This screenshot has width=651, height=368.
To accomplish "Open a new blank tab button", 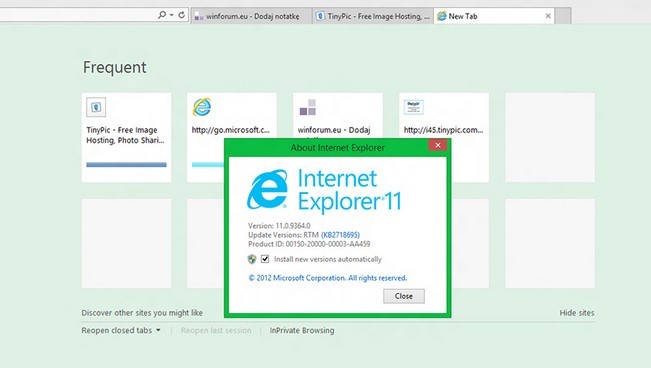I will pyautogui.click(x=563, y=16).
